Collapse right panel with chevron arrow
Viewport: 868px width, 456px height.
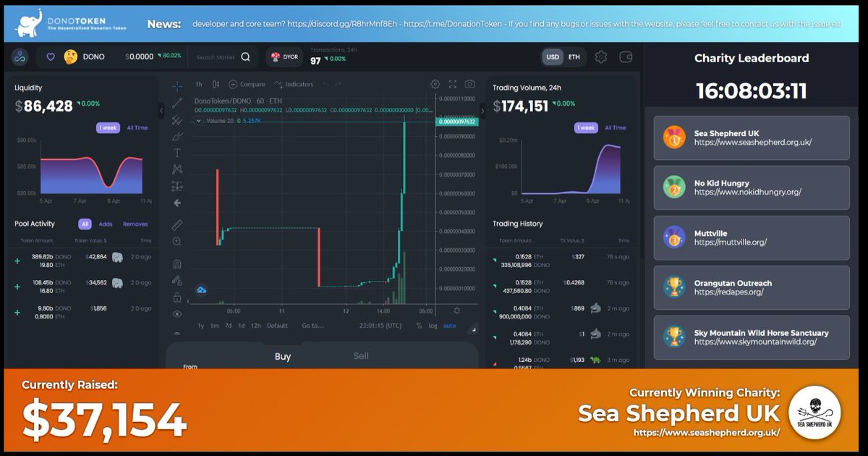[x=482, y=110]
